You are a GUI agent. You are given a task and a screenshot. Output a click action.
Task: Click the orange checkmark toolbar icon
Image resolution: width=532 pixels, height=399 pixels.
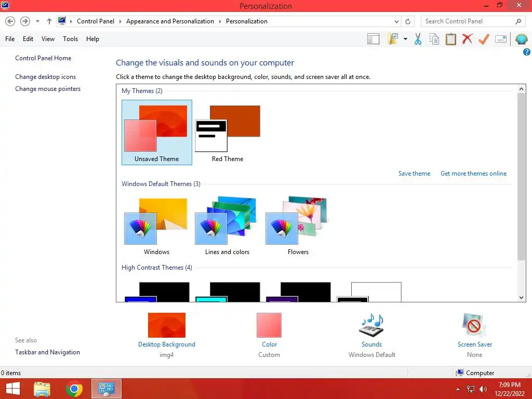click(484, 39)
